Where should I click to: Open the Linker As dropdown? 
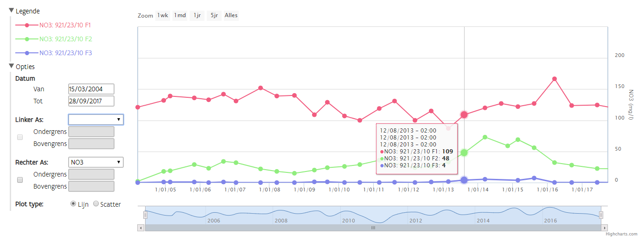pos(96,120)
